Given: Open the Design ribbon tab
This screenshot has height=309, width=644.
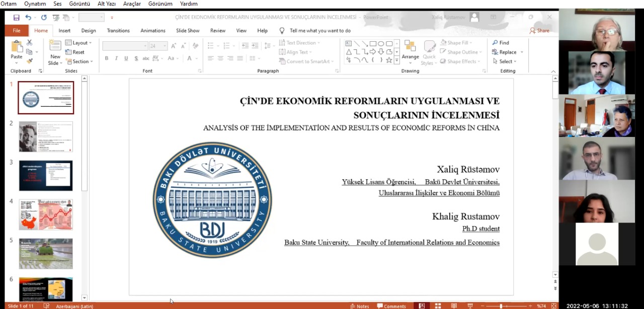Looking at the screenshot, I should (89, 31).
